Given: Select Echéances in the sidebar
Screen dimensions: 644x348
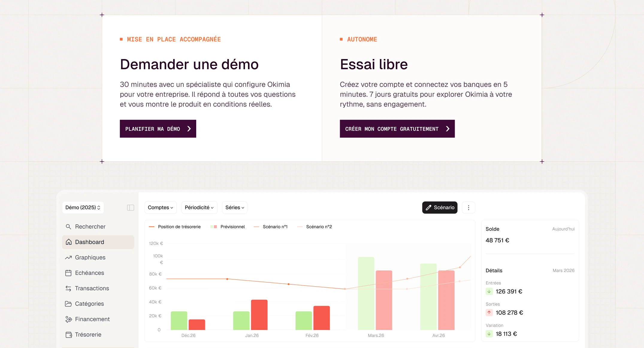Looking at the screenshot, I should click(98, 273).
